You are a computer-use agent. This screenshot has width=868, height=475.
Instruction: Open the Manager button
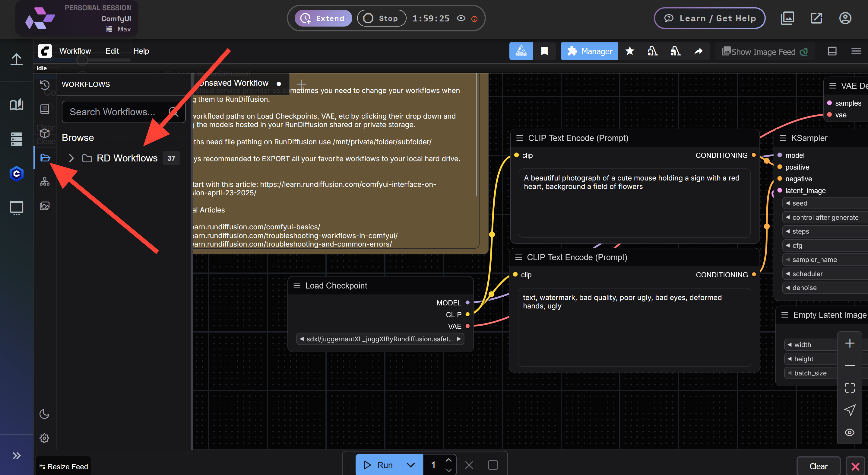(x=589, y=51)
